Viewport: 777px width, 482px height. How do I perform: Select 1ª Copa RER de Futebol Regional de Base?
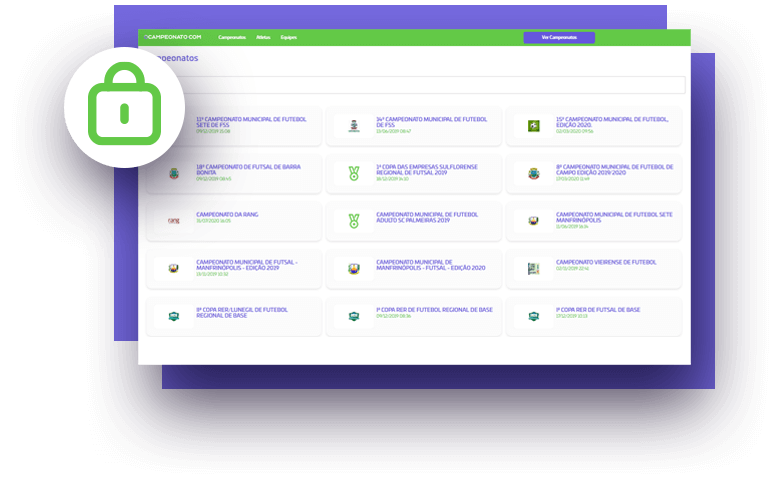[434, 310]
